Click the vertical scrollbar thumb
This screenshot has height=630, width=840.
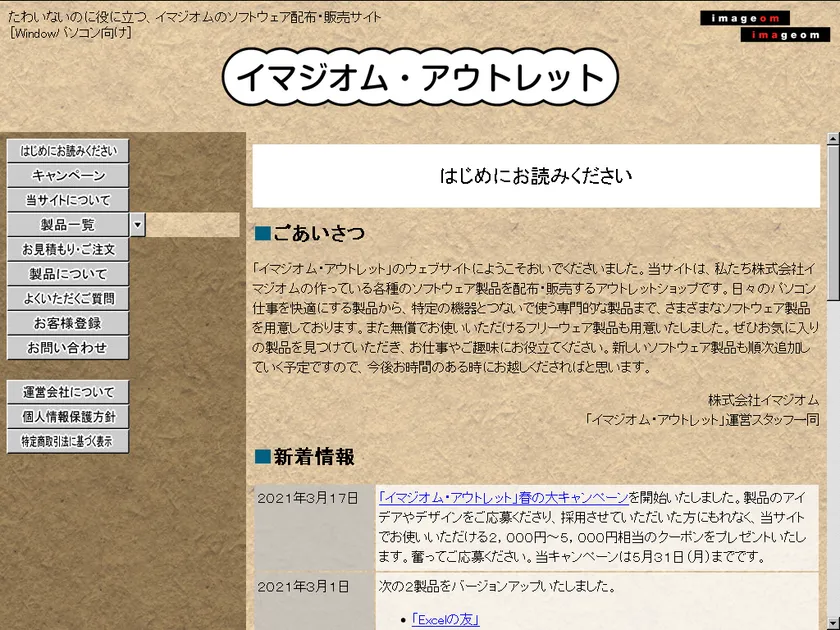pos(833,222)
